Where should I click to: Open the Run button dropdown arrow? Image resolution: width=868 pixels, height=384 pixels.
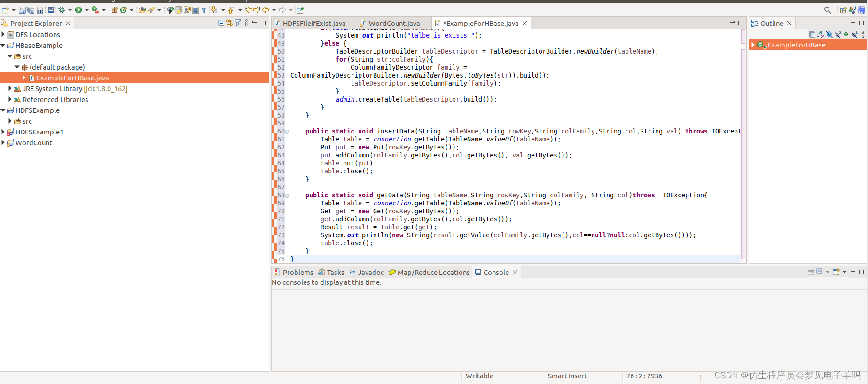pyautogui.click(x=87, y=10)
